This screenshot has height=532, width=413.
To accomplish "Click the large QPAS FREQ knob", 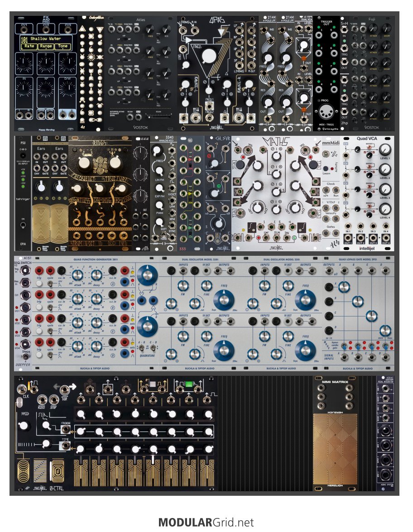I will [210, 57].
